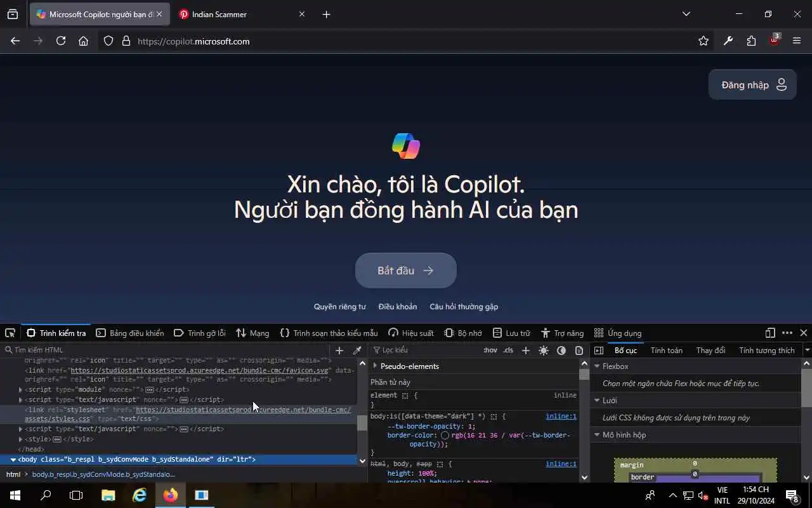This screenshot has width=812, height=508.
Task: Toggle print media simulation
Action: [579, 350]
